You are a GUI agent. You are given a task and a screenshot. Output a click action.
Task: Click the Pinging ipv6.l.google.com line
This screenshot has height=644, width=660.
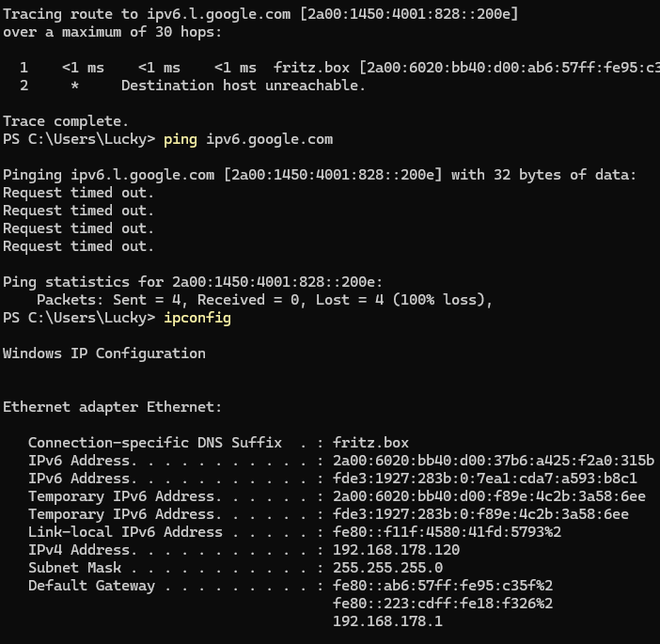pos(320,175)
